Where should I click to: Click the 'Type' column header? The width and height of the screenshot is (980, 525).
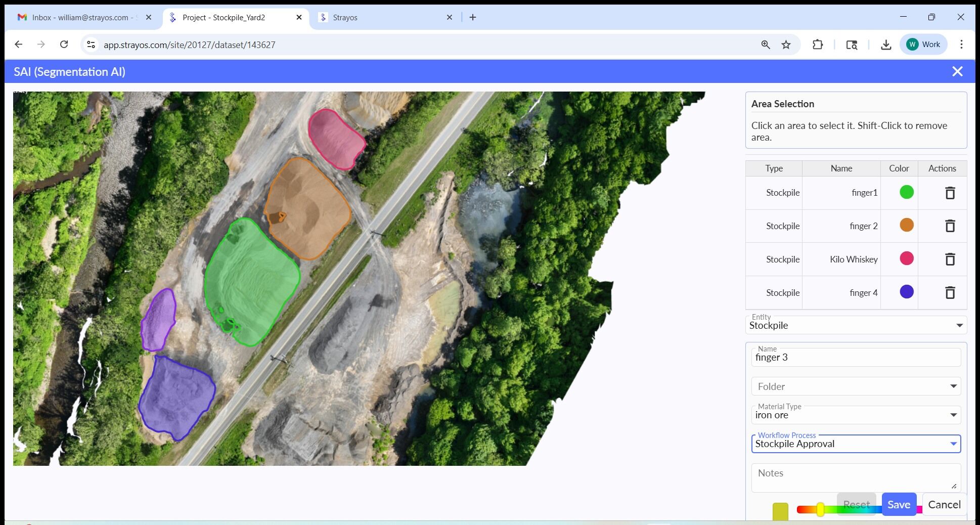(x=774, y=168)
